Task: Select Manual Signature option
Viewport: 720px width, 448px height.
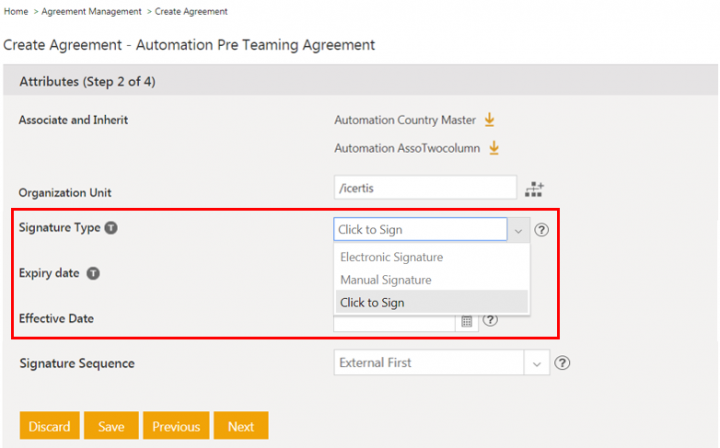Action: click(x=386, y=280)
